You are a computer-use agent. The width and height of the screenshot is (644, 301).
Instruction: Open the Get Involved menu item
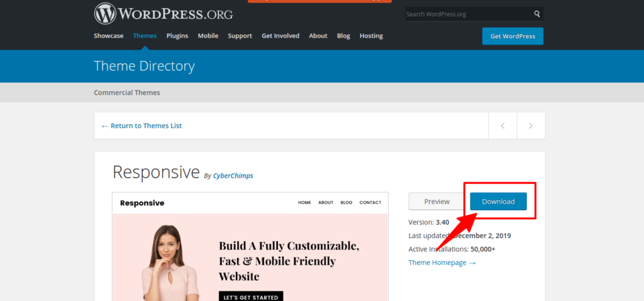tap(280, 36)
